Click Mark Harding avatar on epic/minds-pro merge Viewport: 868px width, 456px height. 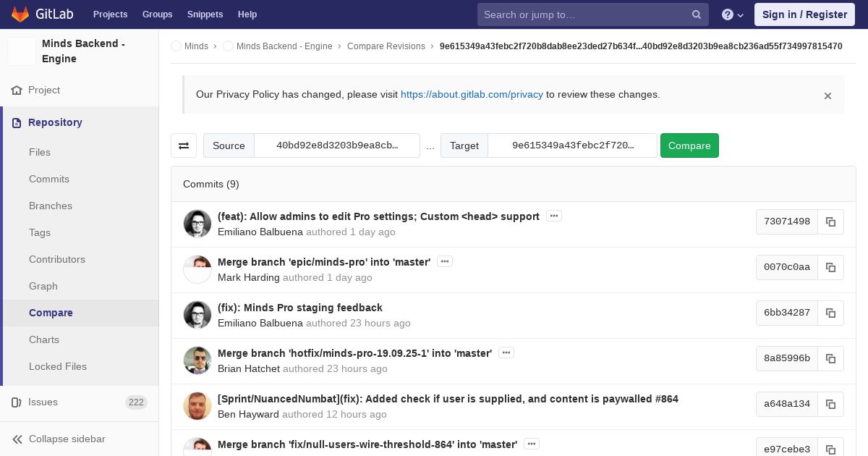point(197,269)
